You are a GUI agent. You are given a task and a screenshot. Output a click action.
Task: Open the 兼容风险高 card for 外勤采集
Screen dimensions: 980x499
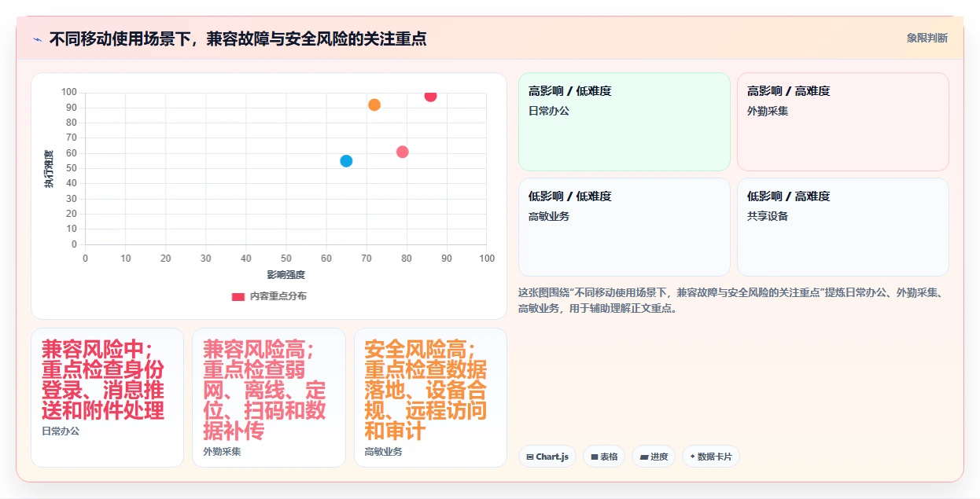point(269,398)
